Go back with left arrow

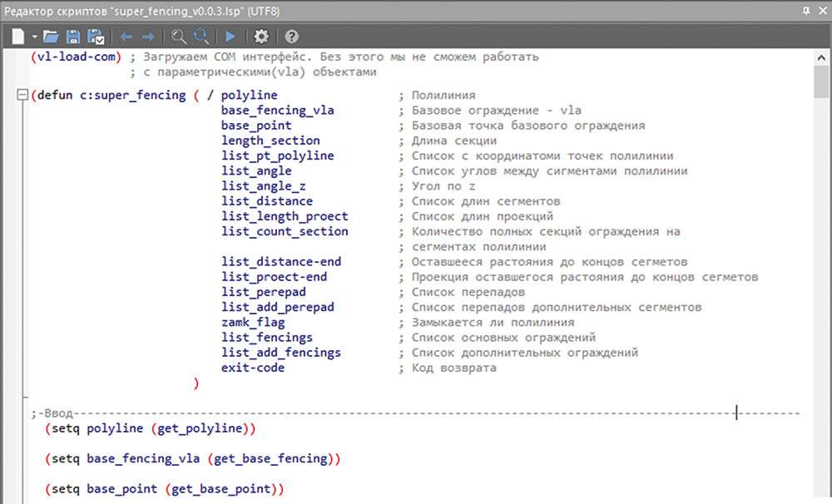tap(126, 37)
